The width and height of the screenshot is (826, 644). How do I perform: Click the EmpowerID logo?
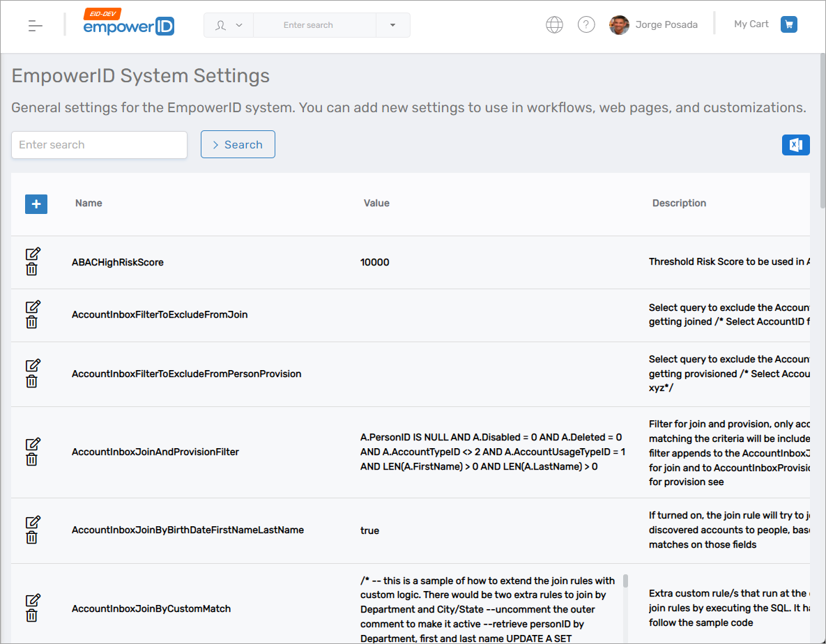(128, 26)
